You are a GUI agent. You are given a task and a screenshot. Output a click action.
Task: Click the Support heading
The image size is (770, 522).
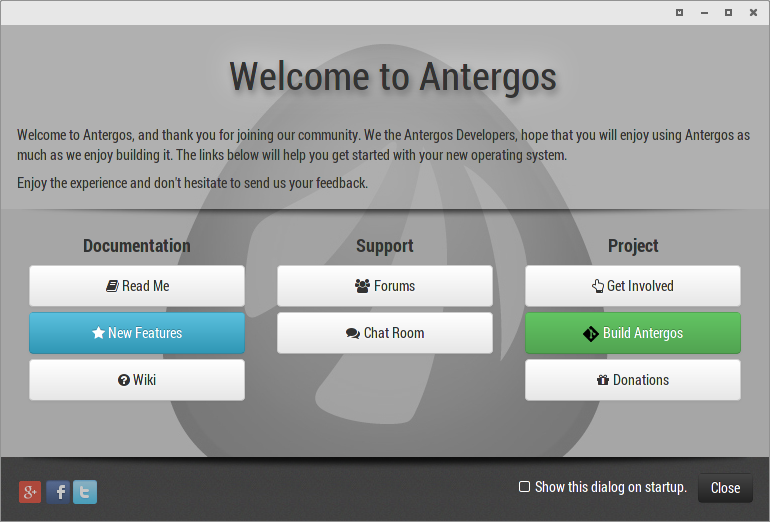pyautogui.click(x=385, y=246)
